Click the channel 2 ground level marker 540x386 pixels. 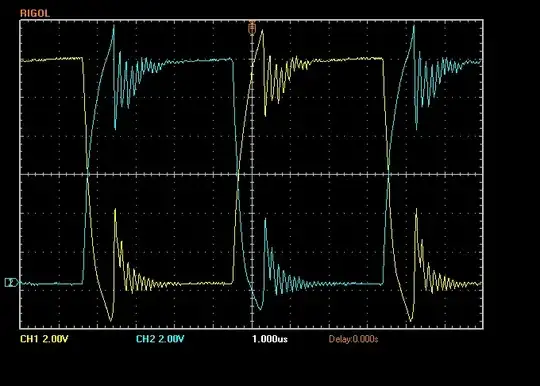point(11,283)
